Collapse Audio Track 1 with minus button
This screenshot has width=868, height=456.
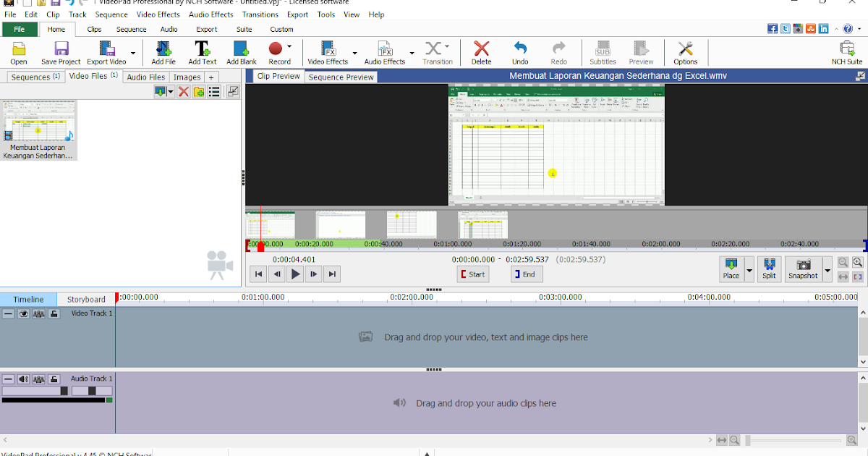coord(9,379)
